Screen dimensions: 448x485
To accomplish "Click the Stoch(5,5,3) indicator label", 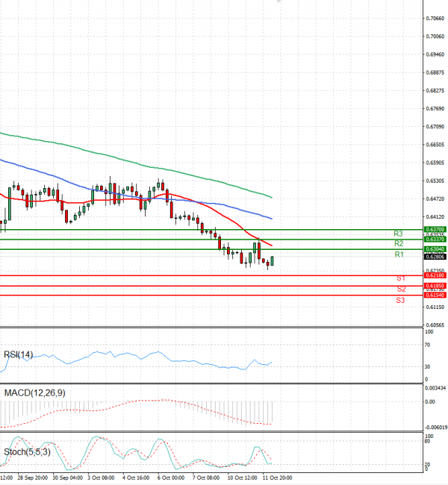I will coord(27,452).
